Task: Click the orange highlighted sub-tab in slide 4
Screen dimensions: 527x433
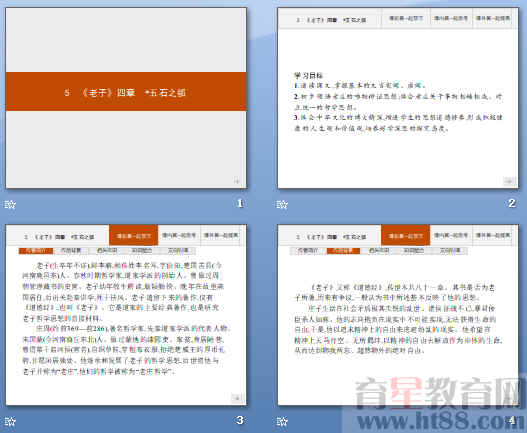Action: [x=343, y=251]
